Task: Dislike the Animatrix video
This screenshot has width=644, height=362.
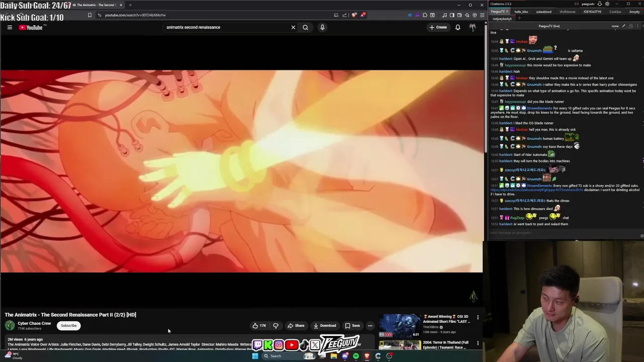Action: (276, 325)
